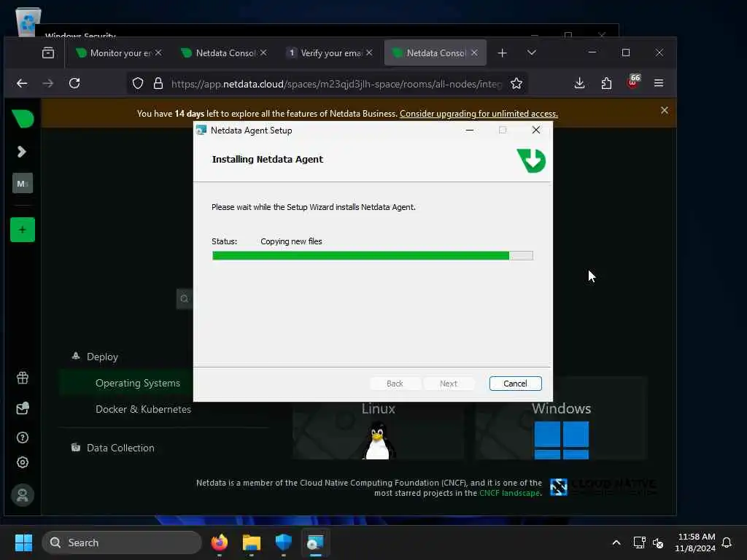Open the Firefox hamburger menu

click(x=659, y=83)
